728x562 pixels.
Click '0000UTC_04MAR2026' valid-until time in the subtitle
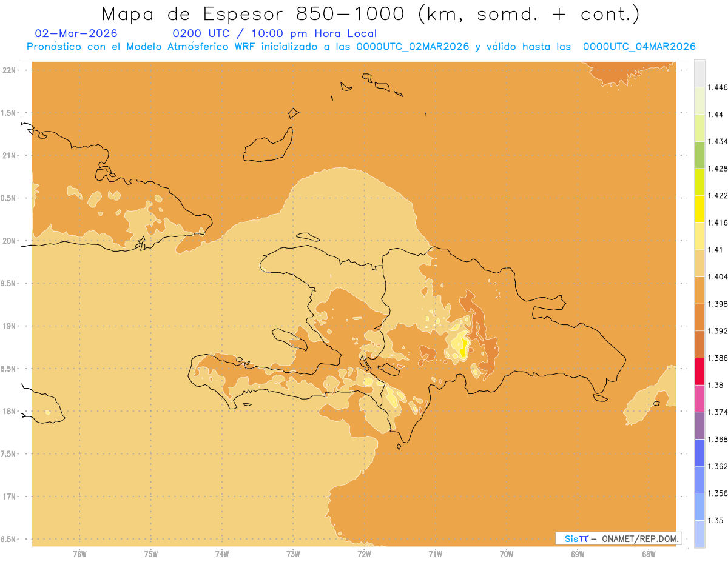639,47
